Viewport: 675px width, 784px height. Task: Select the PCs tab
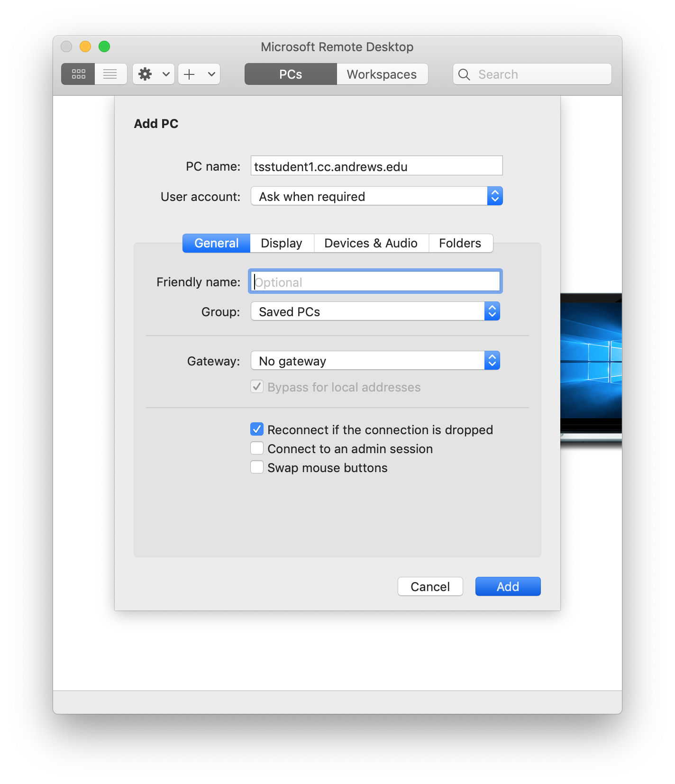pyautogui.click(x=291, y=74)
